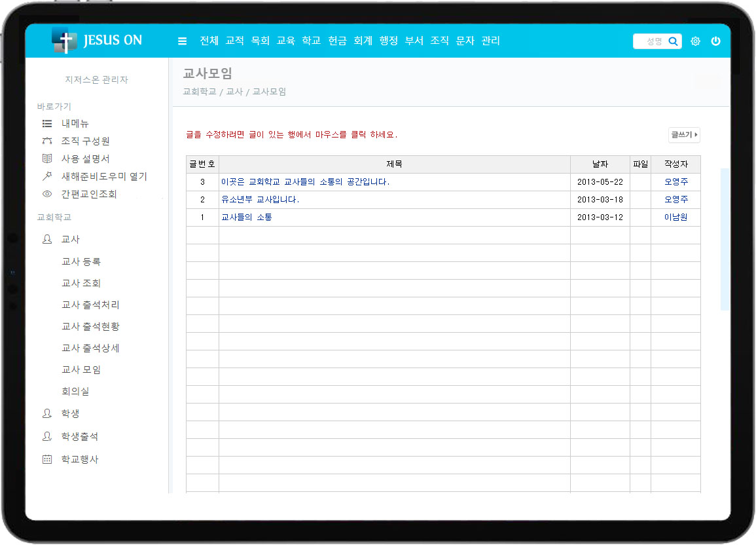Open settings via the gear icon
756x545 pixels.
(x=695, y=41)
